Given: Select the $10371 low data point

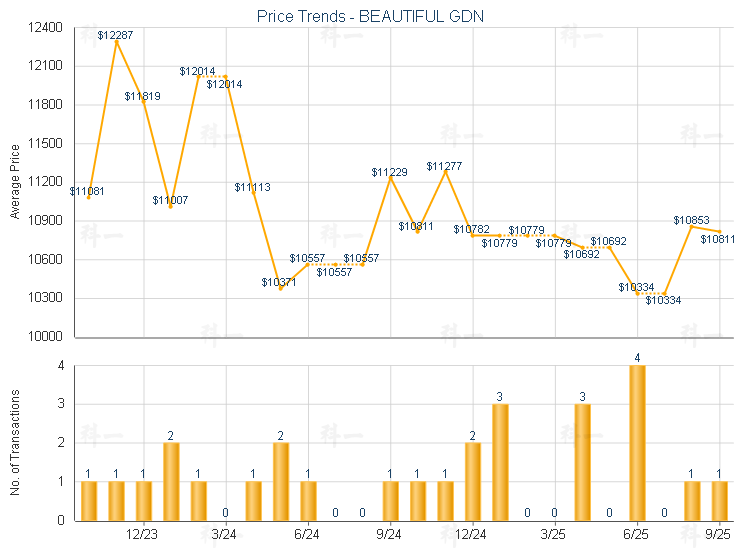Looking at the screenshot, I should 280,289.
